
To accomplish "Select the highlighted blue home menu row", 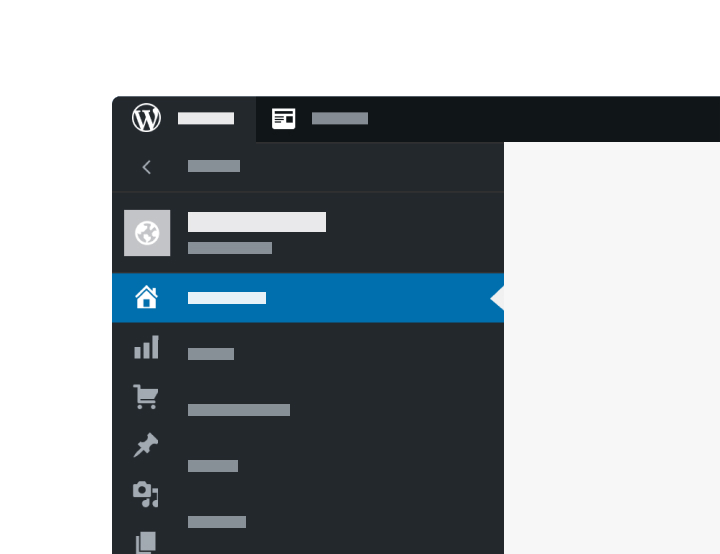I will pos(308,298).
